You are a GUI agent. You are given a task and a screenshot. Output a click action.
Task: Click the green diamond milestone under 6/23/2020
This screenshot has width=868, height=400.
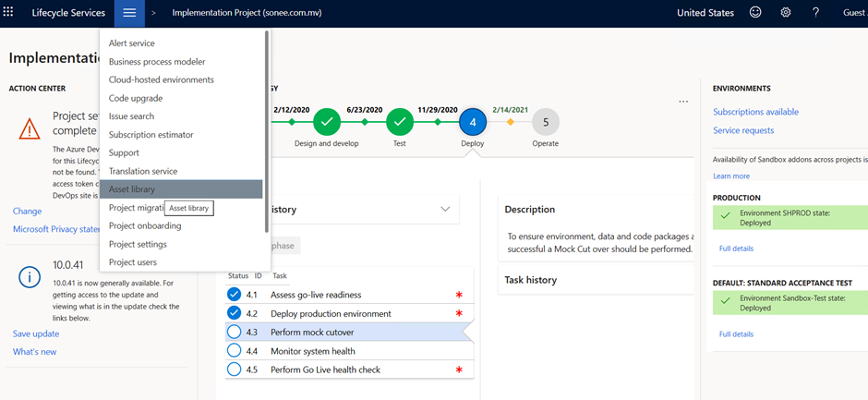click(364, 122)
